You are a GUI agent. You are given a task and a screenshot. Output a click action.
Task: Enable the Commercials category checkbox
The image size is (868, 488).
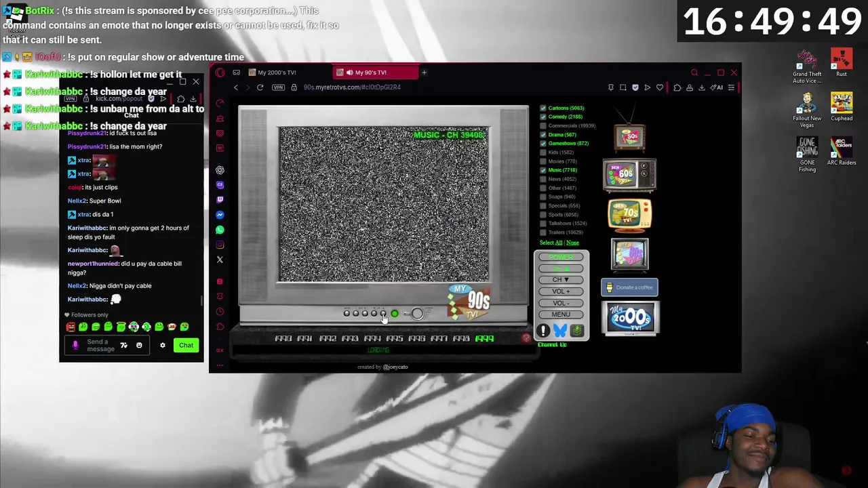(543, 125)
